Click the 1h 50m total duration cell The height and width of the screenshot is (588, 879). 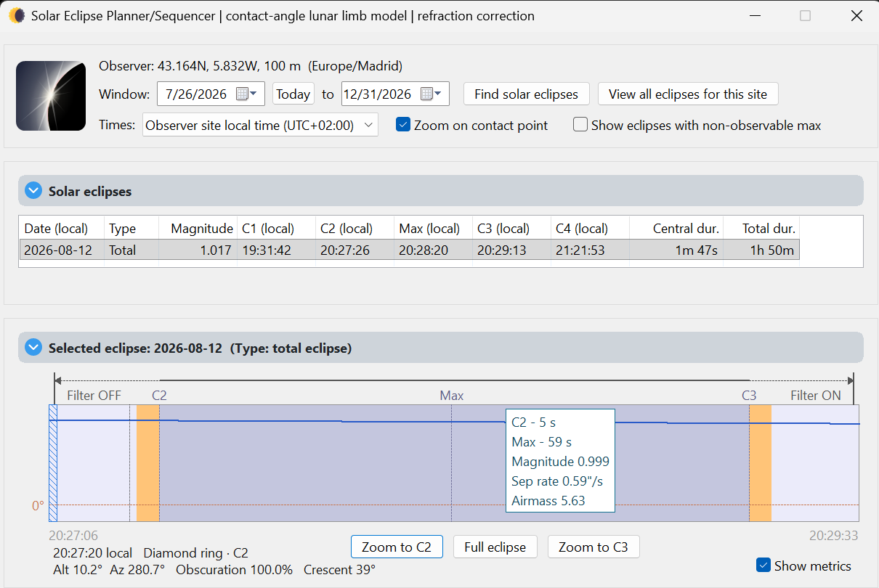761,250
